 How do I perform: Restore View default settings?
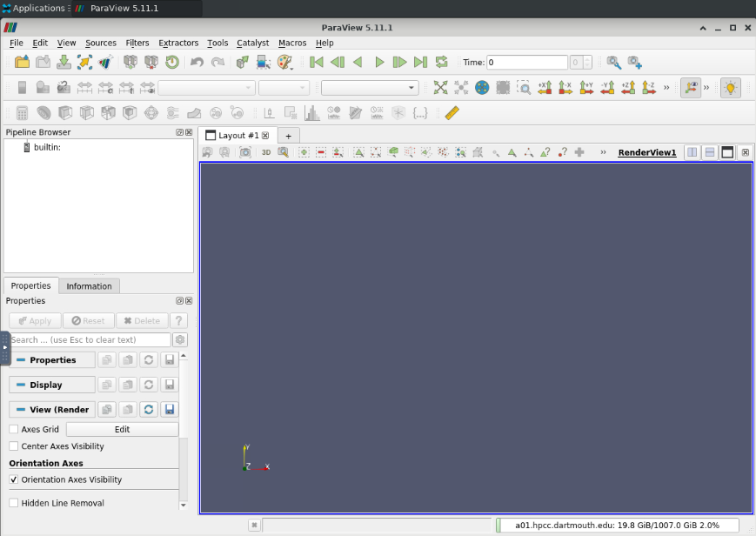149,410
